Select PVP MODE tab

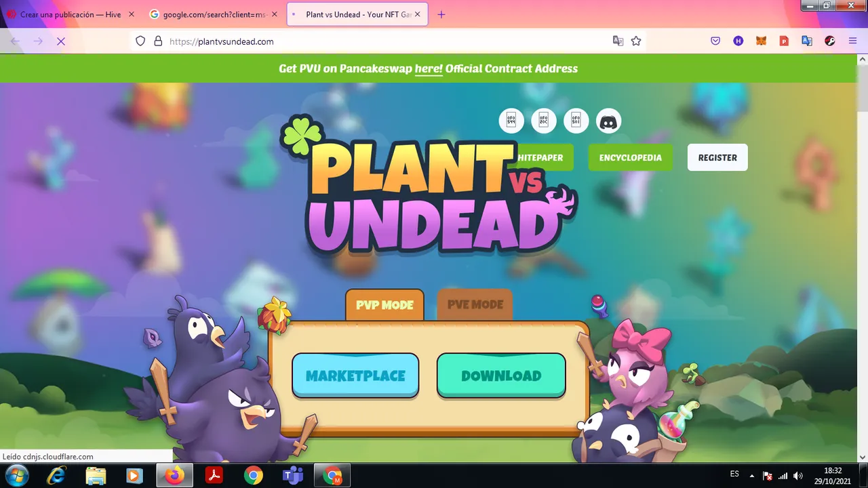click(x=384, y=305)
